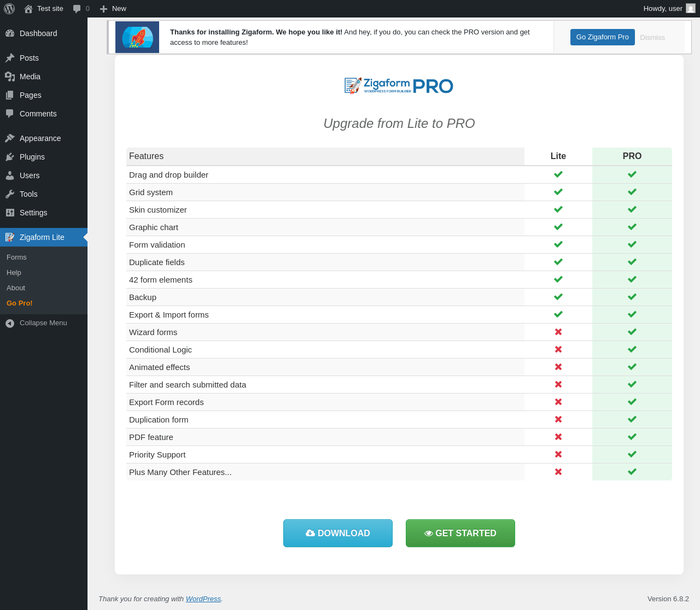Collapse the sidebar menu

[43, 323]
